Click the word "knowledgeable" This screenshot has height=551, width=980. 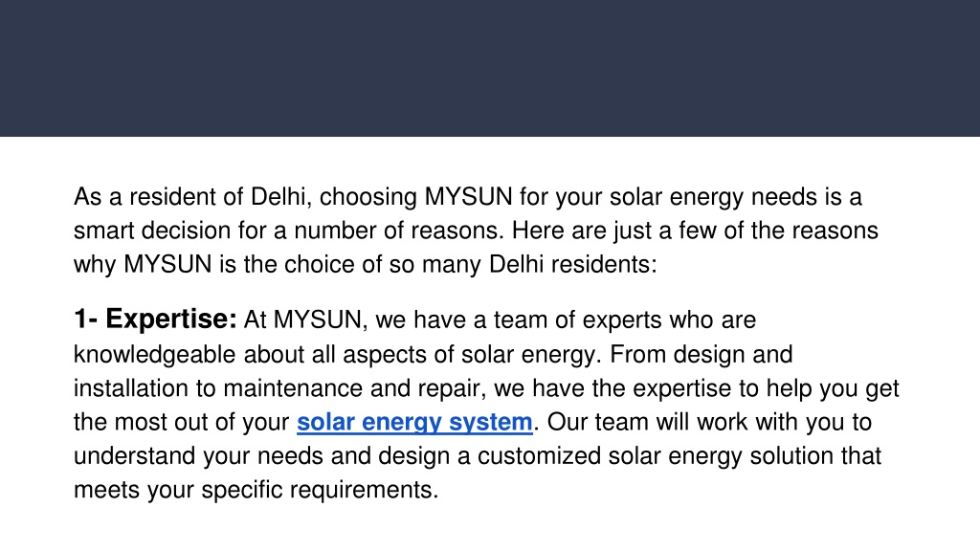(x=154, y=355)
